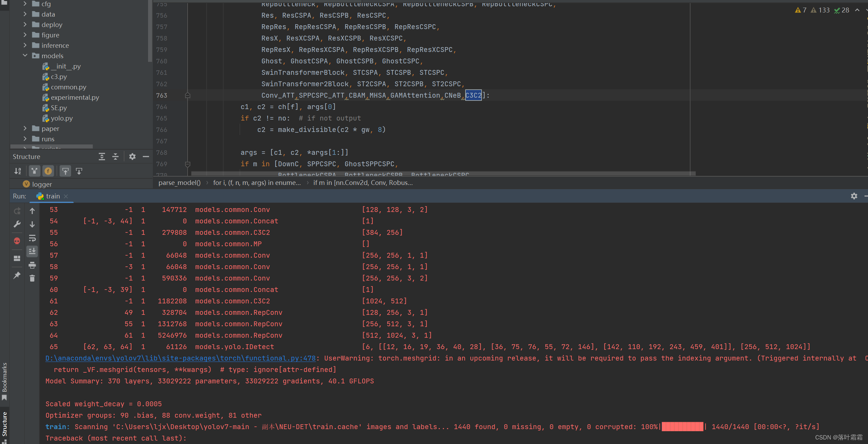Toggle code folding at line 763

(x=188, y=95)
